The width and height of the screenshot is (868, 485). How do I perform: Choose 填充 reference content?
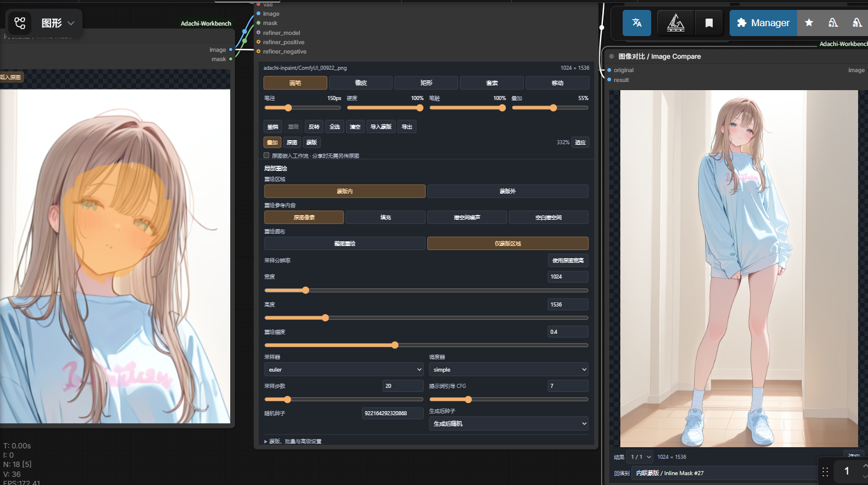coord(385,217)
